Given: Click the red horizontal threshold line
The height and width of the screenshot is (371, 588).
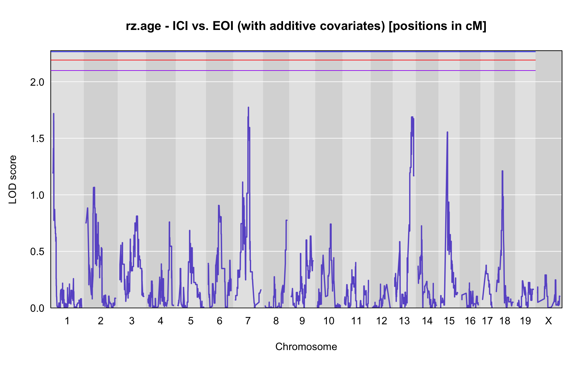Looking at the screenshot, I should (293, 60).
